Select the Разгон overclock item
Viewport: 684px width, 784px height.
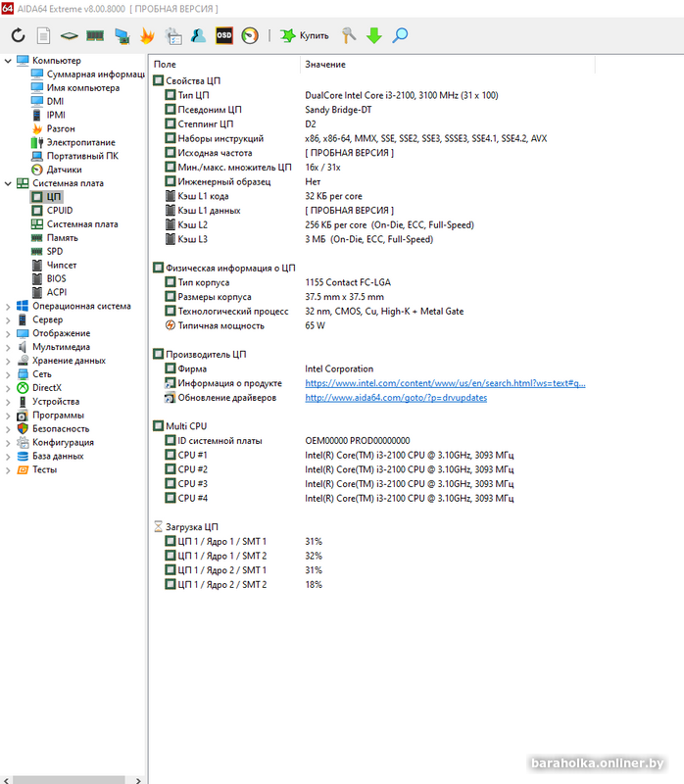pos(53,128)
